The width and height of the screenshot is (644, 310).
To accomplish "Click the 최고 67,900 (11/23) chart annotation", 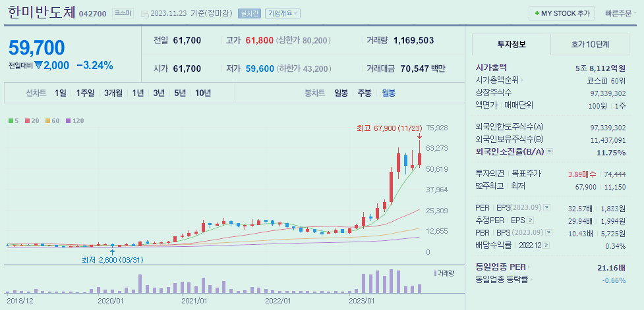I will pyautogui.click(x=390, y=128).
